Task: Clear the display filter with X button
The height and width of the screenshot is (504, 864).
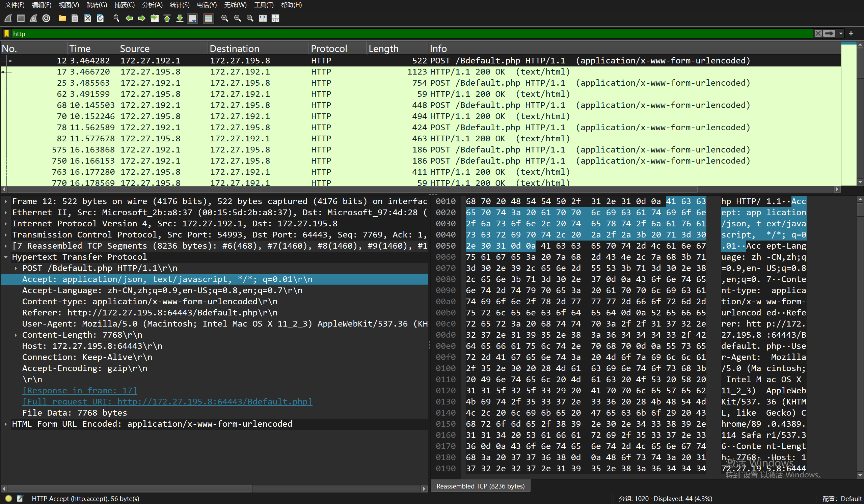Action: pos(818,34)
